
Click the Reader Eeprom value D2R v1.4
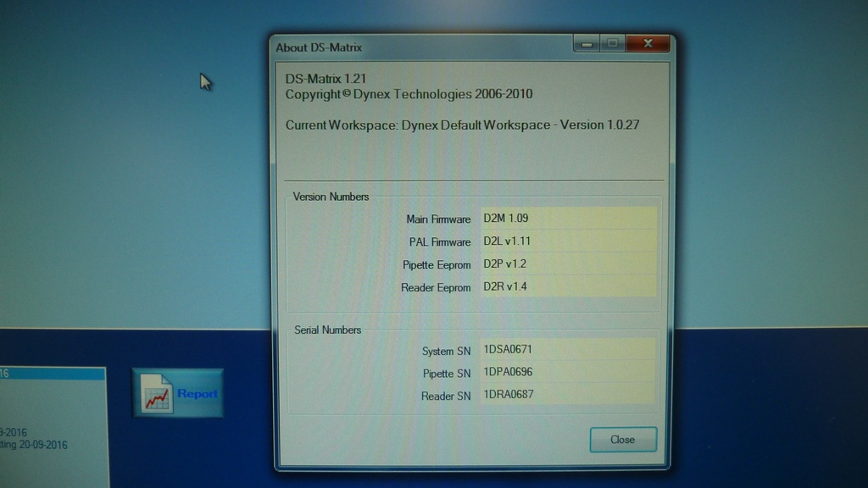tap(568, 287)
